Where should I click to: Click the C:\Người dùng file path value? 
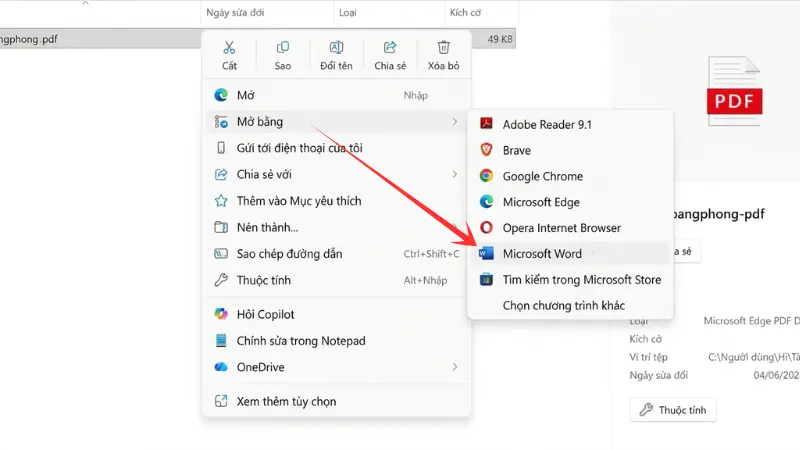tap(754, 357)
